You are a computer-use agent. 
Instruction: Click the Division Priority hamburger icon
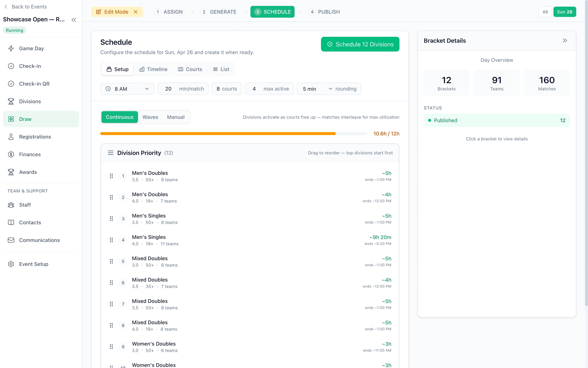pos(111,153)
